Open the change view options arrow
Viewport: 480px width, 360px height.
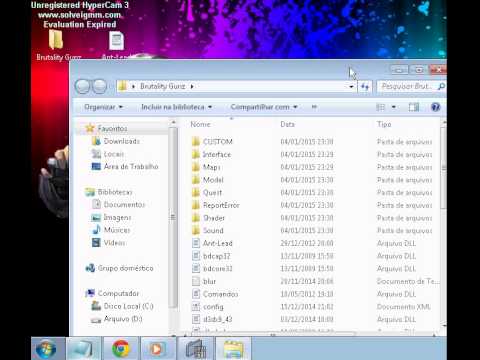click(394, 107)
